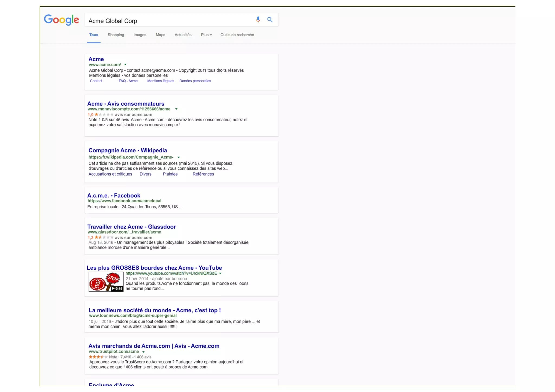Screen dimensions: 555x392
Task: Open Travailler chez Acme - Glassdoor result
Action: (x=131, y=227)
